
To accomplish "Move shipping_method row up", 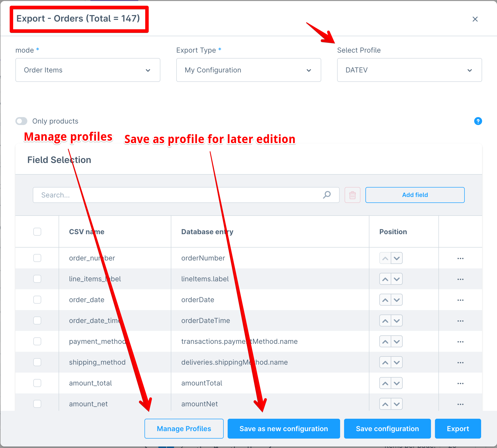I will click(x=385, y=362).
